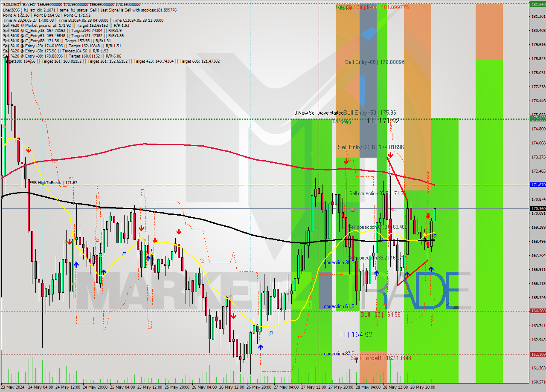Select the 'FSB-HighToBreak | 171.67' label
546x392 pixels.
[x=53, y=183]
